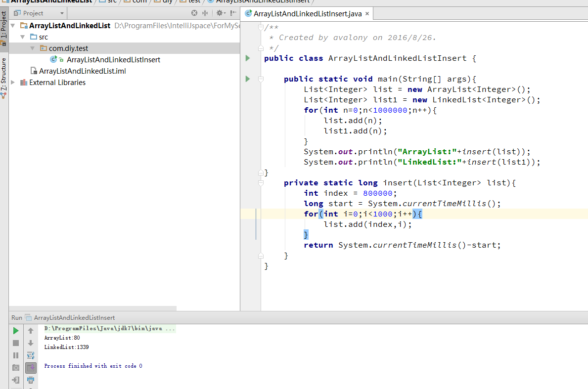Collapse the com.diy.test package
Screen dimensions: 588x389
click(x=33, y=48)
